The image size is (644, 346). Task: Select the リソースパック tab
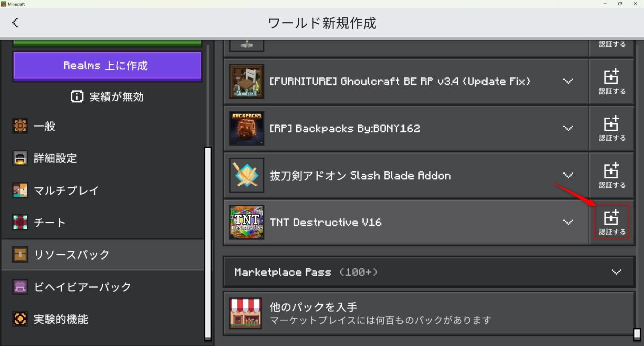[102, 254]
